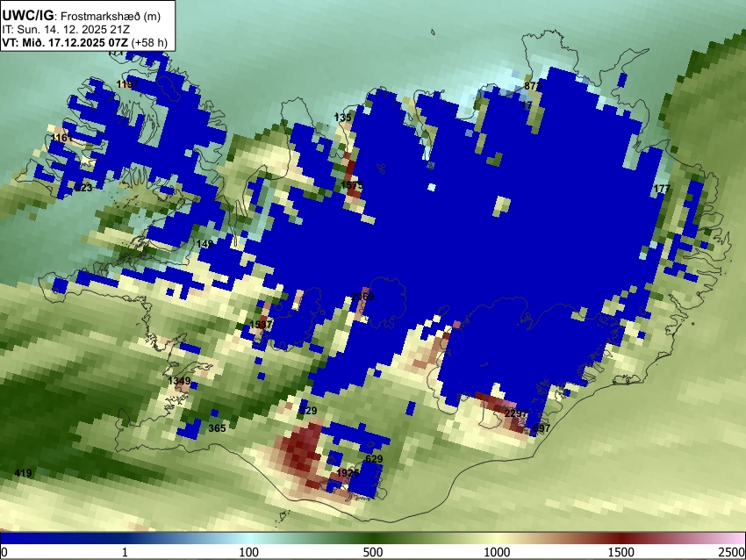Click the 'UWC/IG: Frostmarkshæð (m)' title text

coord(82,15)
